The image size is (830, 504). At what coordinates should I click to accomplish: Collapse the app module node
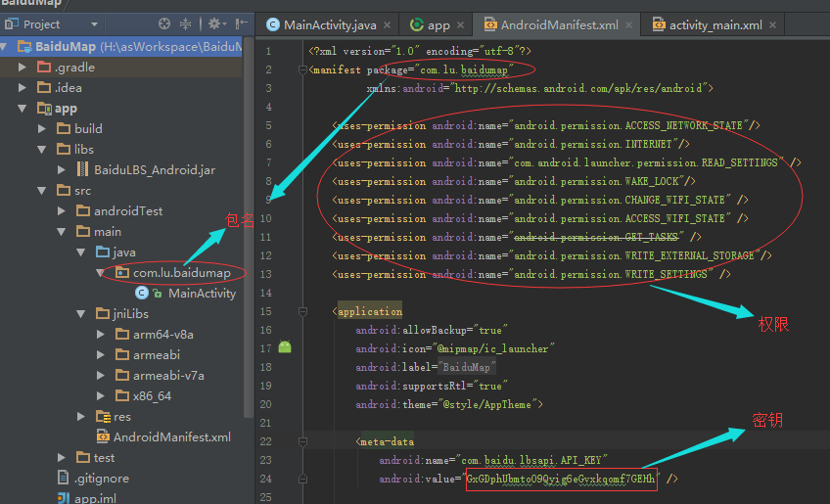23,108
